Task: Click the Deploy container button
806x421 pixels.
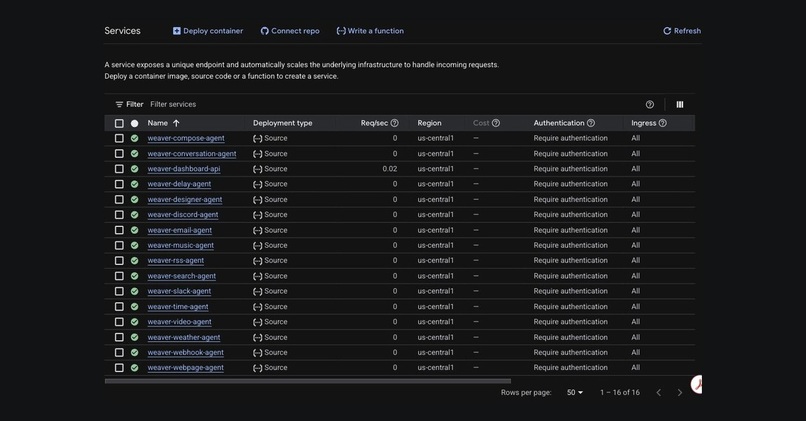Action: (208, 31)
